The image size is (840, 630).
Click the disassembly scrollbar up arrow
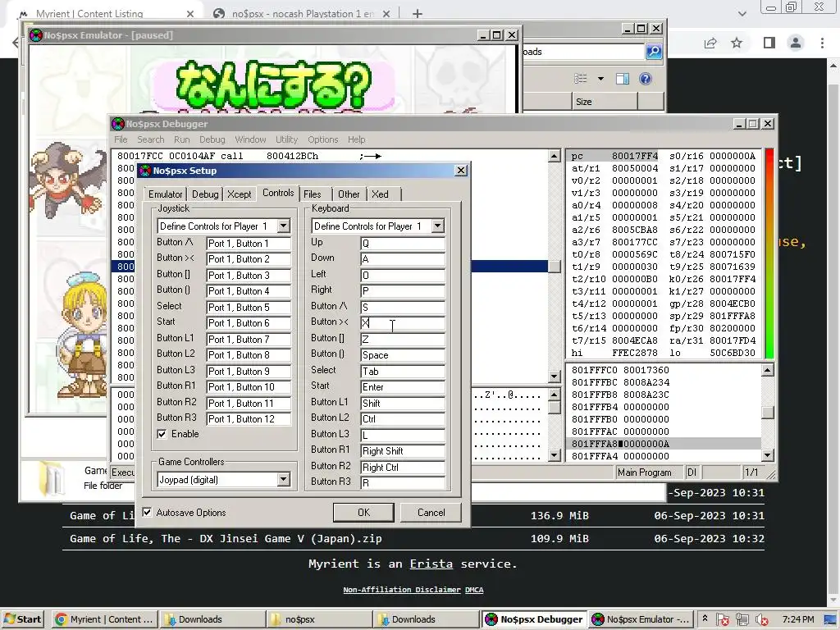pos(555,156)
